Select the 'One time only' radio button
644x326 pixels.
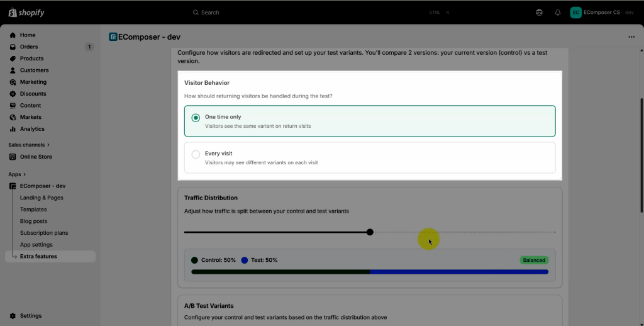[196, 118]
